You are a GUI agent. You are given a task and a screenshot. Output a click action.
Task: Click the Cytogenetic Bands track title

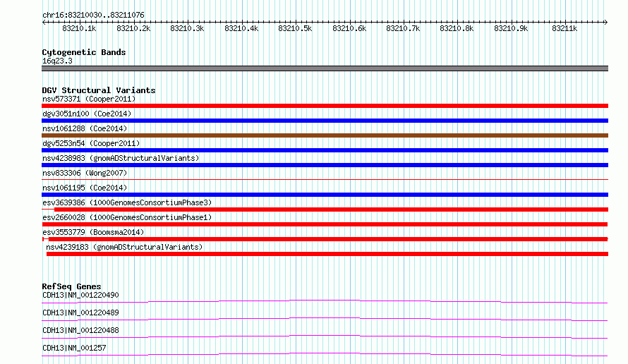pyautogui.click(x=84, y=52)
